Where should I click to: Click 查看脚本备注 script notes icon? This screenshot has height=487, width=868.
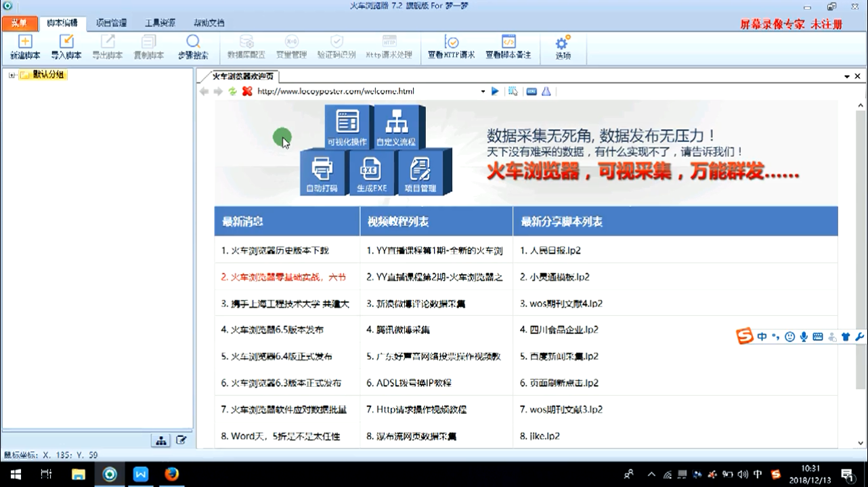[508, 47]
